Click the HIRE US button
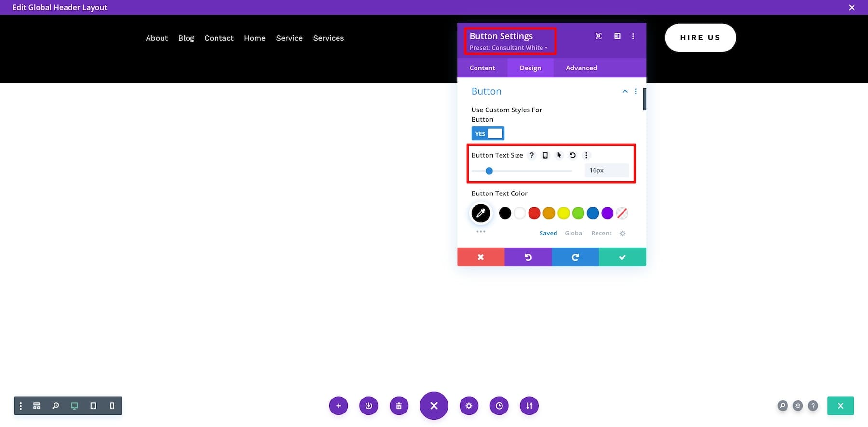 pyautogui.click(x=700, y=37)
